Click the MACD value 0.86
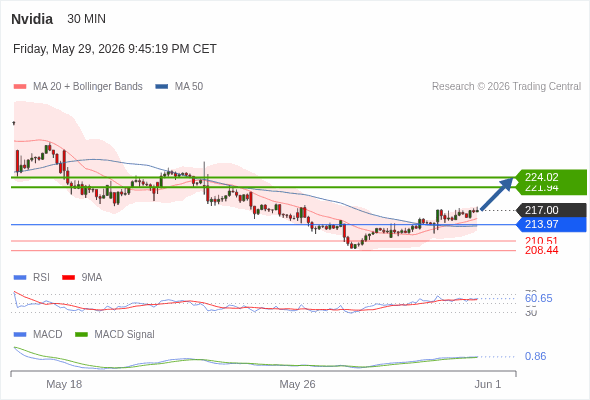 pos(535,356)
